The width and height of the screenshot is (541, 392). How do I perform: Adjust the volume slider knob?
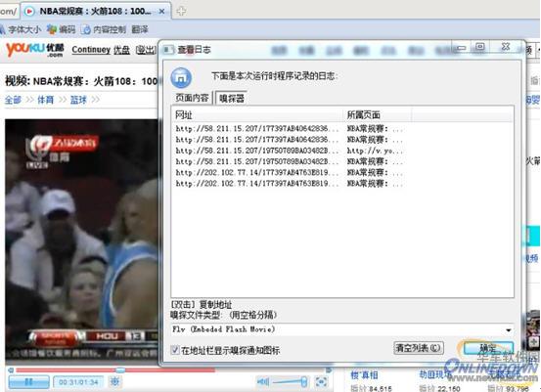(304, 381)
